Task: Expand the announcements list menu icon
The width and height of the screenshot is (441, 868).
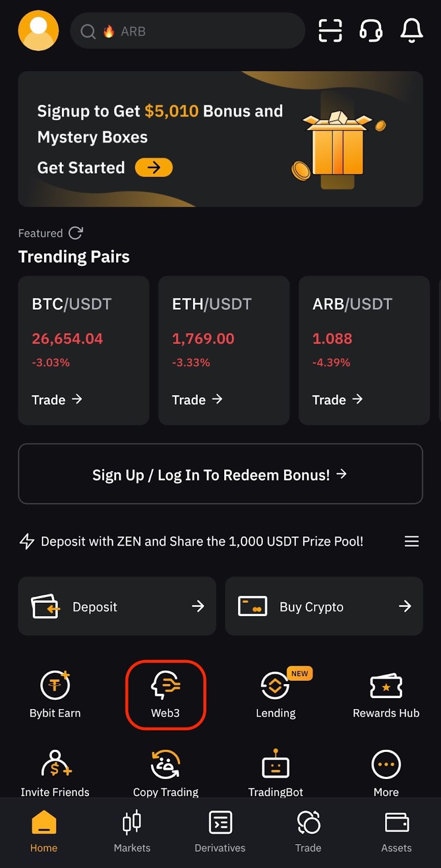Action: [412, 541]
